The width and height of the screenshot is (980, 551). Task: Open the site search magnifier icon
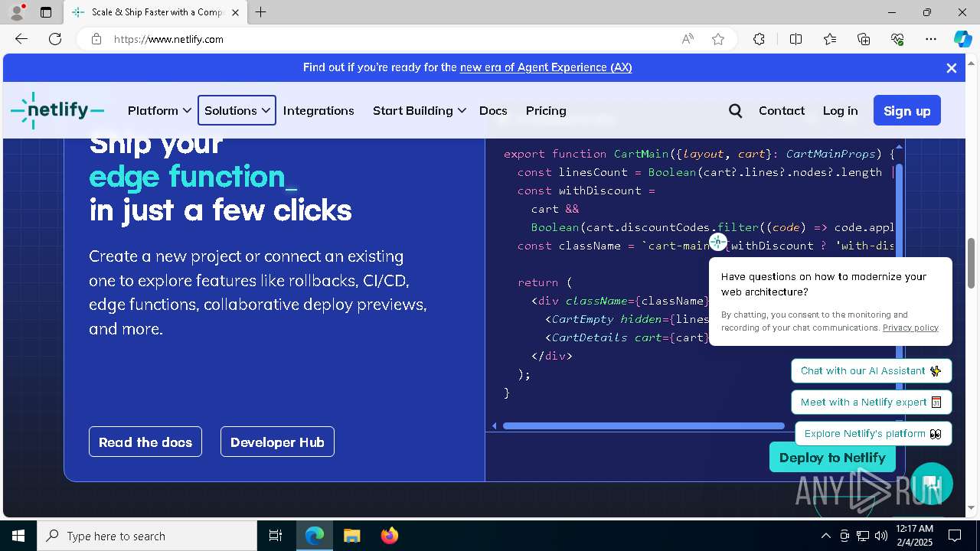tap(736, 111)
